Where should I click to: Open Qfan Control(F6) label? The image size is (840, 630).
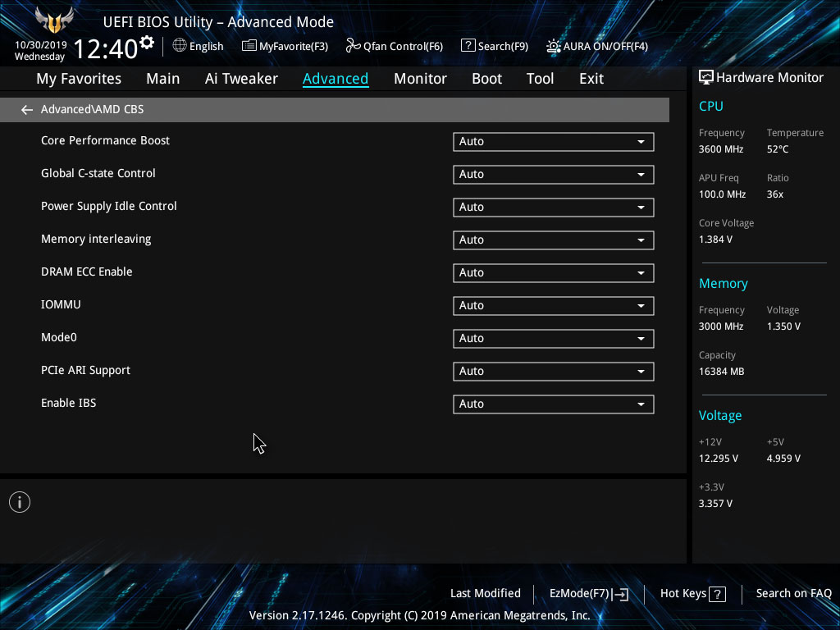tap(403, 47)
